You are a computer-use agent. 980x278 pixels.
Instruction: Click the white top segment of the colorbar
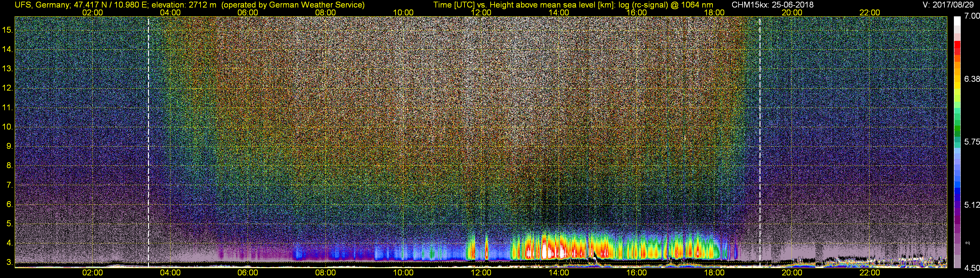(957, 22)
